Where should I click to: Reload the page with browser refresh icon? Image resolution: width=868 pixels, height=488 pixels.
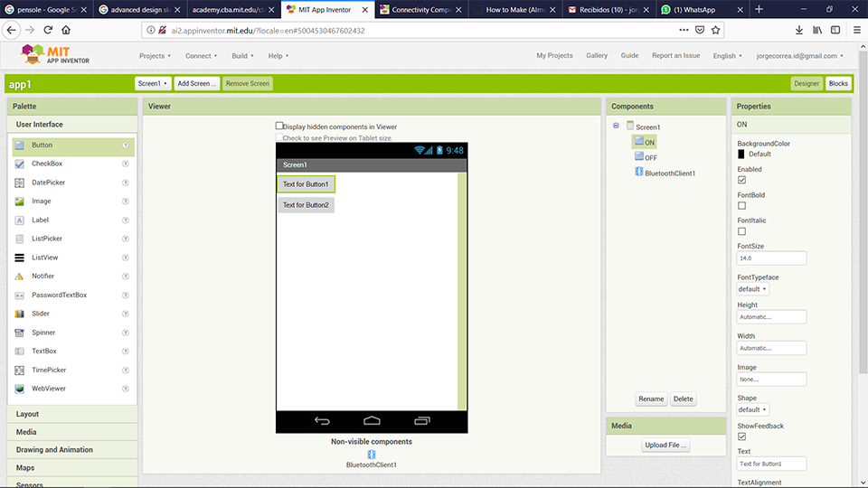click(48, 30)
